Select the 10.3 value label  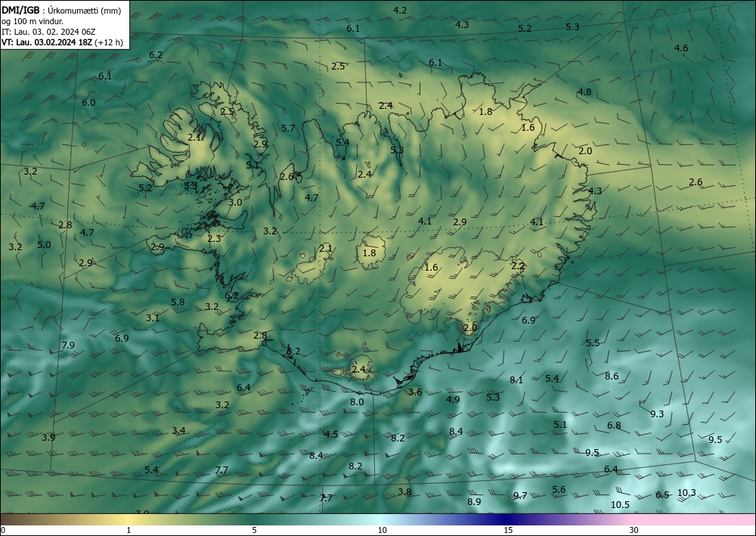point(686,493)
